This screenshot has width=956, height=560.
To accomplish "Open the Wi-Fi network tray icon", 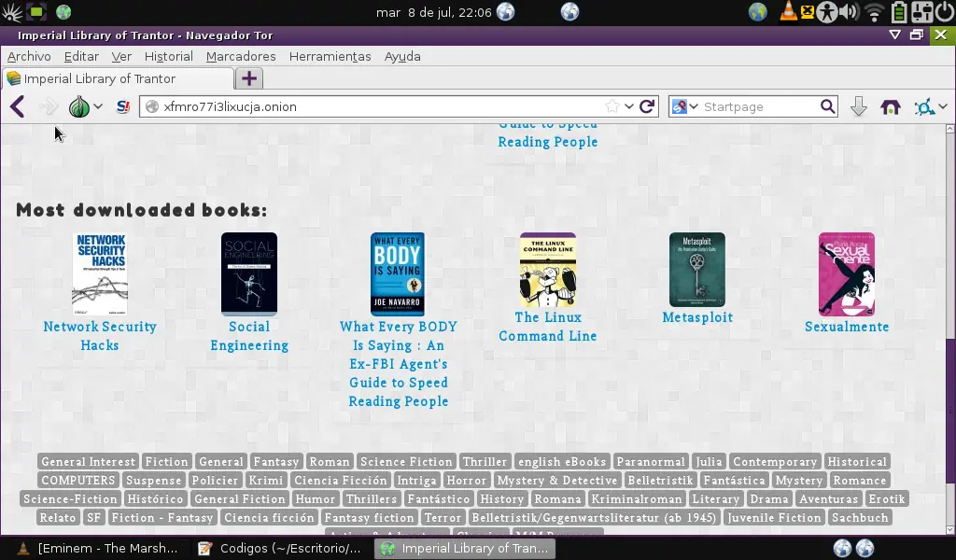I will pos(874,11).
